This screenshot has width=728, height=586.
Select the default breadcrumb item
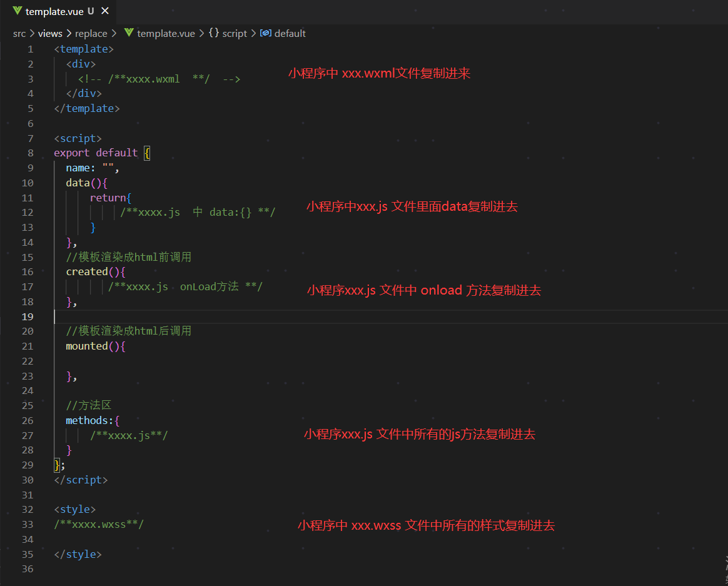[x=290, y=34]
